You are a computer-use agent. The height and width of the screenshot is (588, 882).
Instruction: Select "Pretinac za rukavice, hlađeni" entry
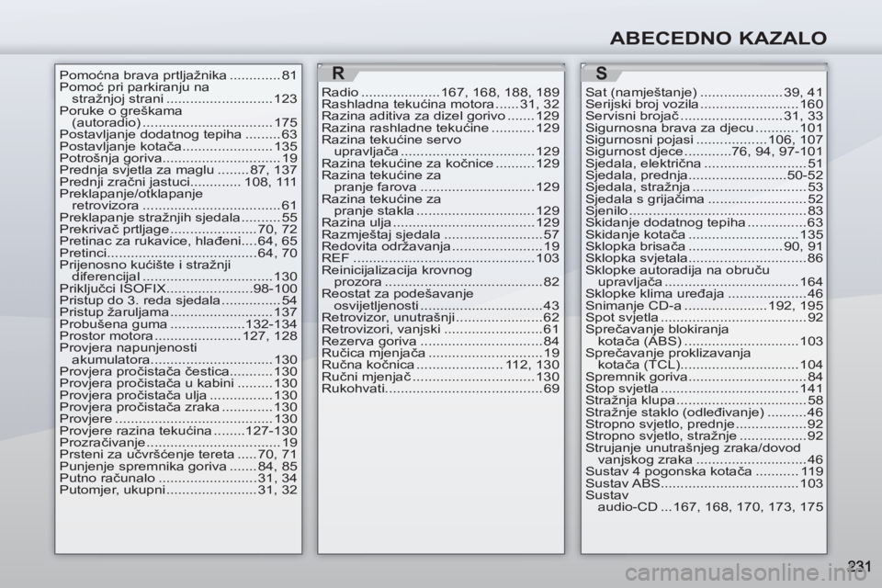tap(178, 241)
